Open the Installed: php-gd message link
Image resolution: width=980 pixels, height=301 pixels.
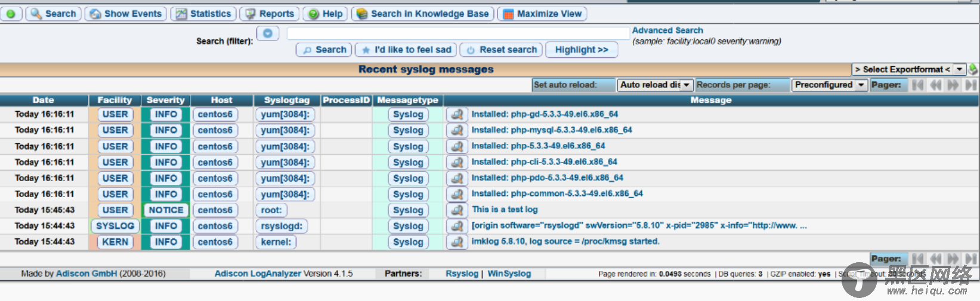pyautogui.click(x=545, y=114)
